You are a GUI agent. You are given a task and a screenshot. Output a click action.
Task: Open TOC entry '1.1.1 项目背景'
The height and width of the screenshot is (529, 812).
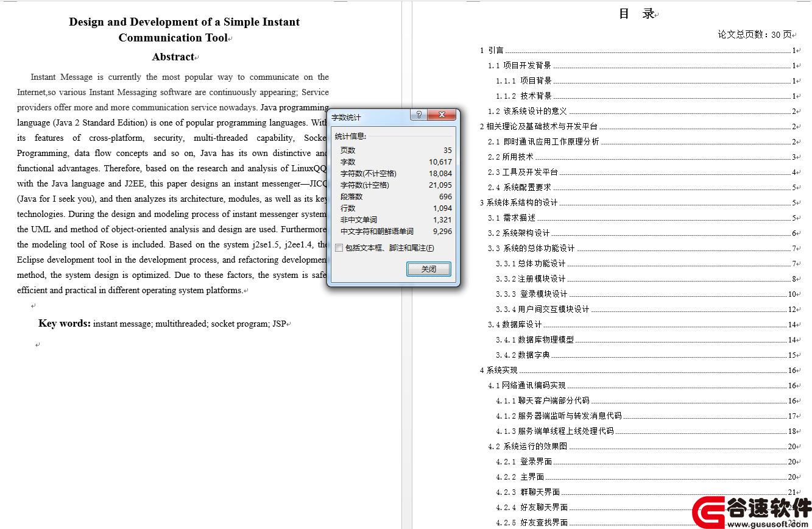pos(646,80)
